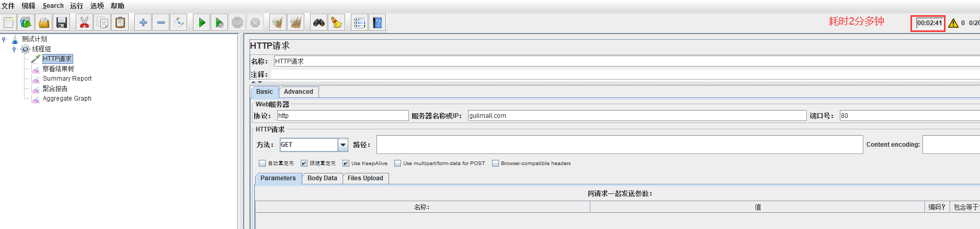
Task: Click the 注释 comment field
Action: (625, 74)
